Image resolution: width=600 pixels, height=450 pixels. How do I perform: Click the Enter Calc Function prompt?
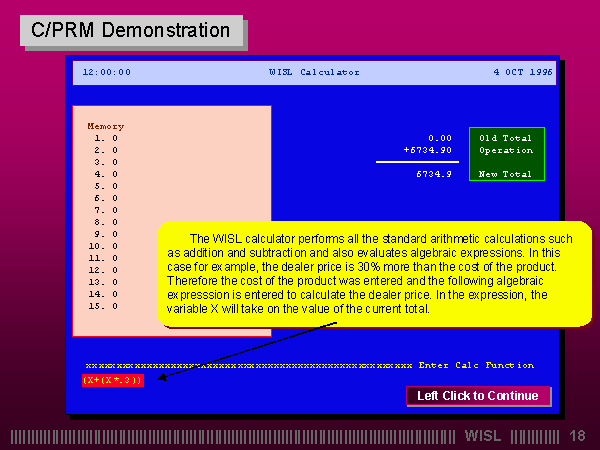[476, 366]
